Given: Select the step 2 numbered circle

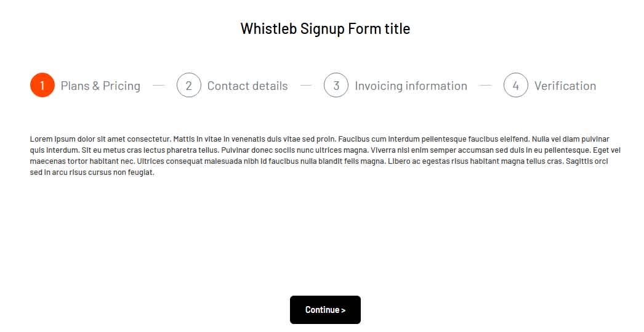Looking at the screenshot, I should [189, 86].
